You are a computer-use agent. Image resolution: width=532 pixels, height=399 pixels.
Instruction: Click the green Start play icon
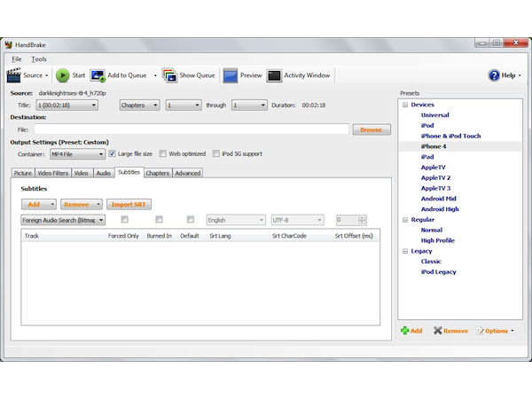[62, 75]
